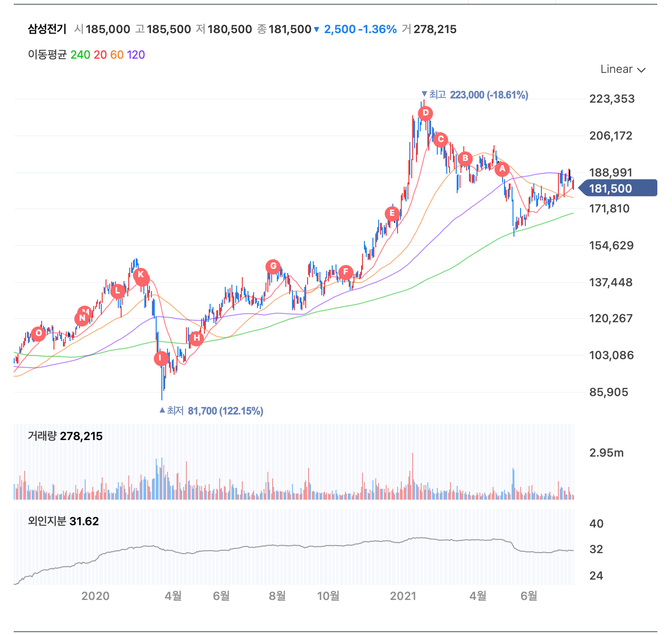Click the 삼성전기 stock name
This screenshot has width=672, height=635.
click(47, 29)
